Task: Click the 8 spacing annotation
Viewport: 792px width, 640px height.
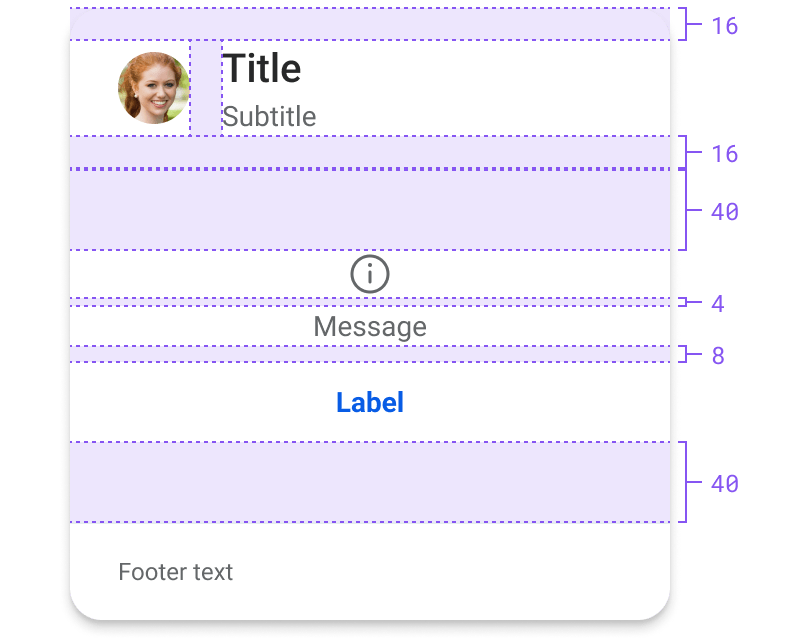Action: (x=718, y=356)
